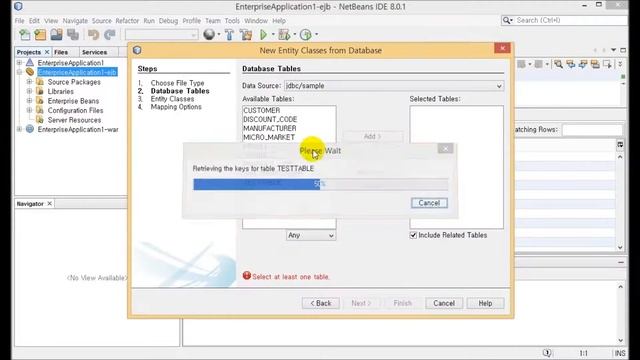Click the Add > button

[373, 136]
